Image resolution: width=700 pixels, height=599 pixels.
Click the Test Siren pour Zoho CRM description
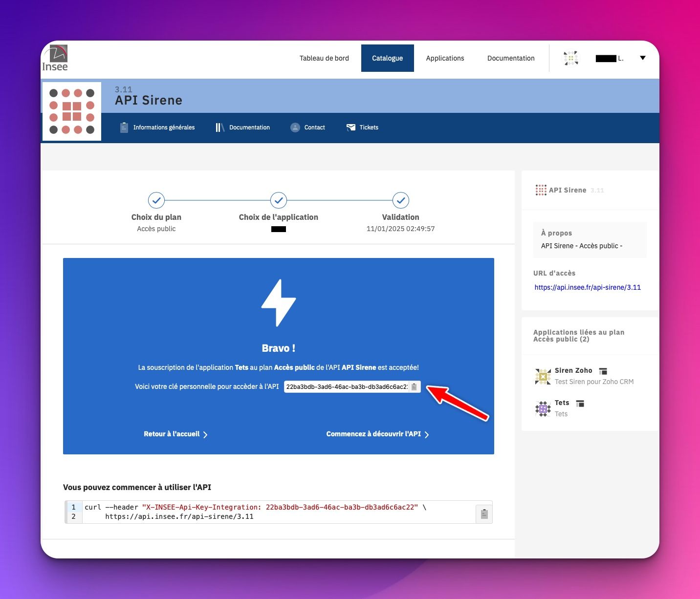pos(594,382)
